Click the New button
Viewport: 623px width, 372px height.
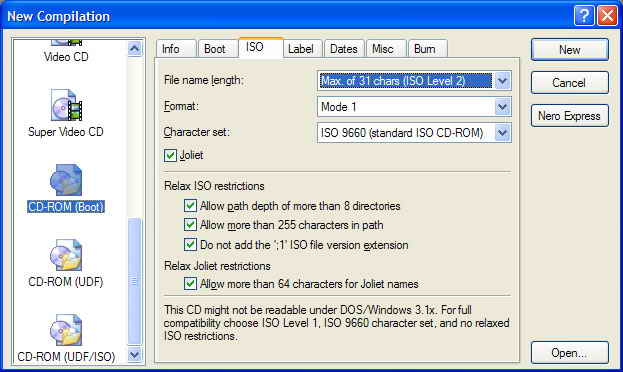[569, 50]
